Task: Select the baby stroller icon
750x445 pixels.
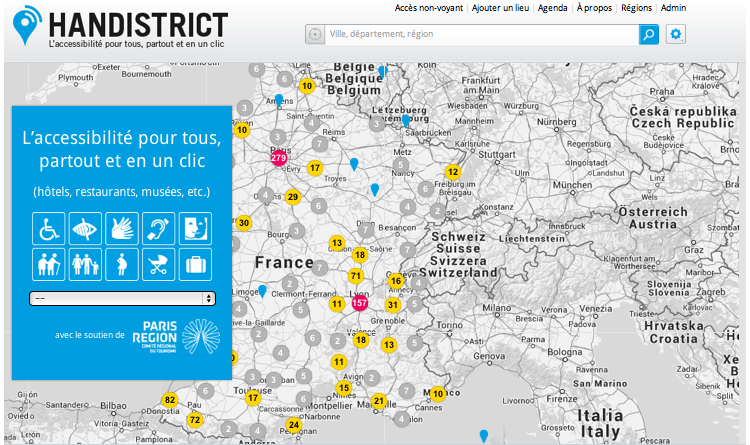Action: [158, 264]
